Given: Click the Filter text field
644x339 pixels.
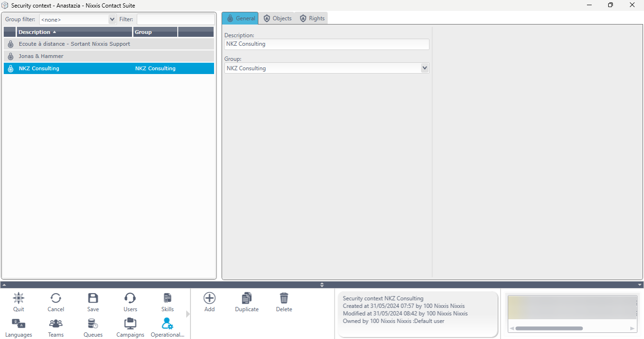Looking at the screenshot, I should tap(175, 19).
